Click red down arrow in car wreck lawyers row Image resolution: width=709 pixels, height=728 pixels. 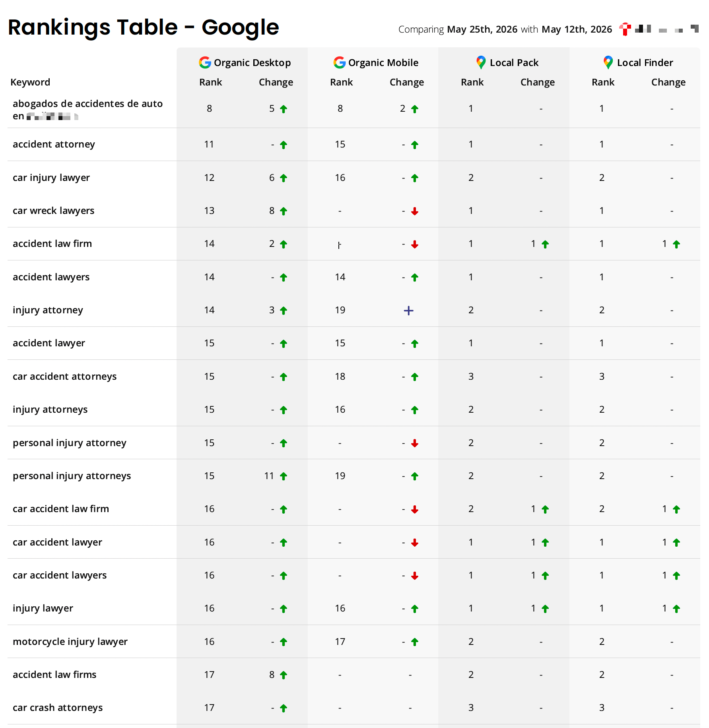tap(415, 211)
